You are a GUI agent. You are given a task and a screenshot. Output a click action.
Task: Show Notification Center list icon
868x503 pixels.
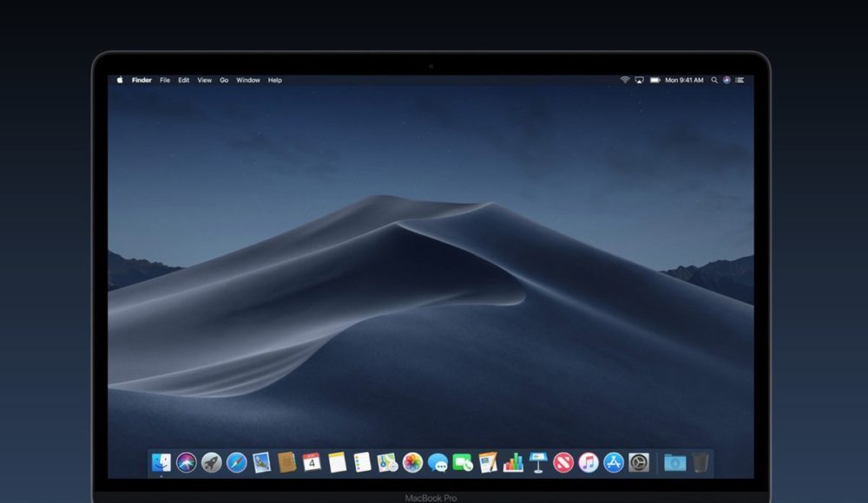[x=740, y=81]
